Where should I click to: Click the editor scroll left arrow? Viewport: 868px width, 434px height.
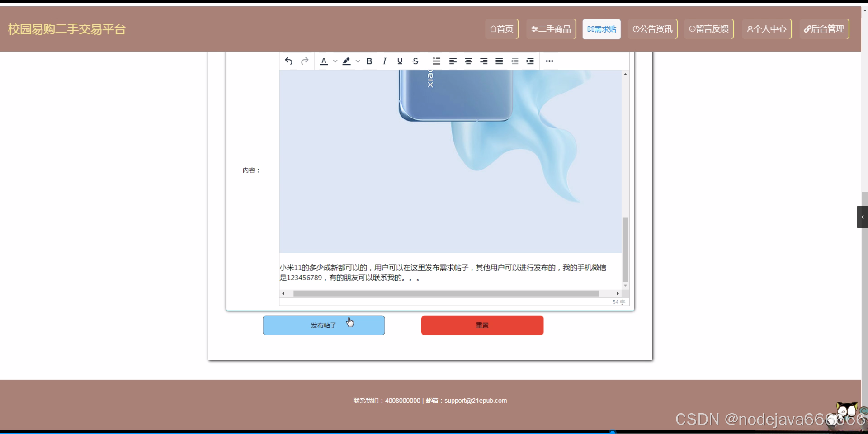[x=283, y=293]
